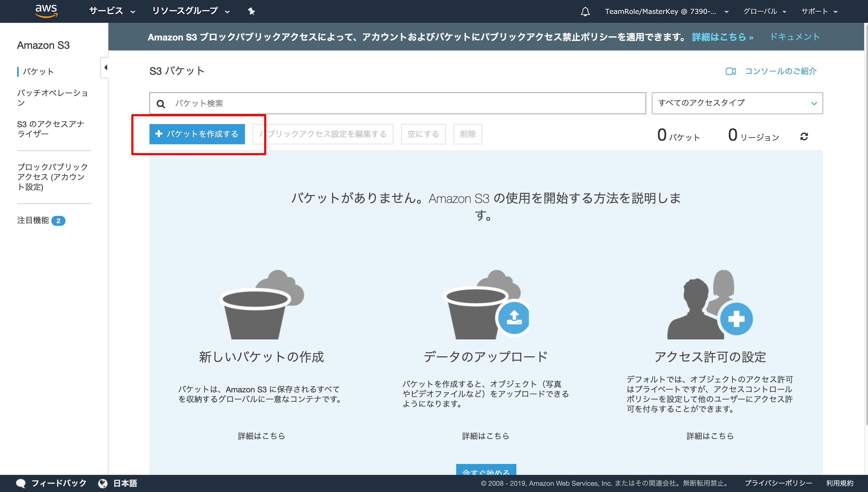Open プライバシーポリシー footer link

click(778, 483)
